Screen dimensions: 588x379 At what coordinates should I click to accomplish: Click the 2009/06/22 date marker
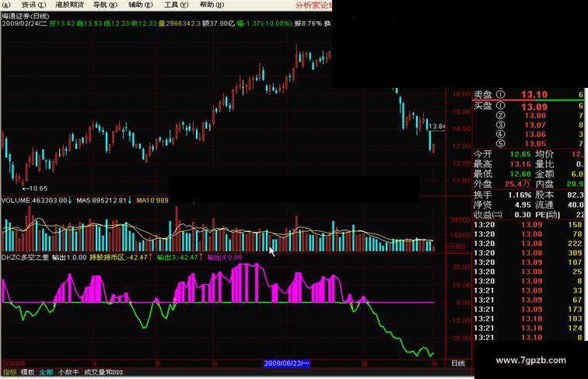pos(287,363)
